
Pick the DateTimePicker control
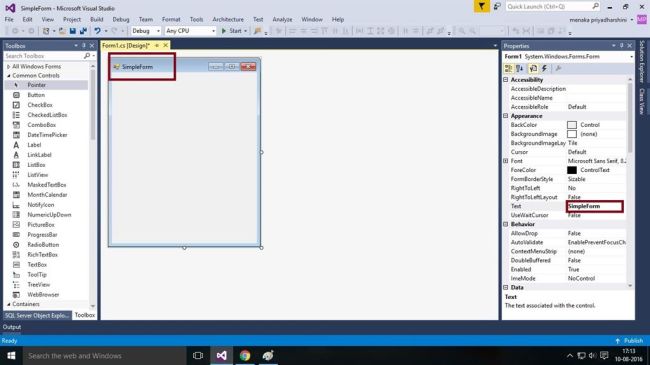click(x=47, y=135)
